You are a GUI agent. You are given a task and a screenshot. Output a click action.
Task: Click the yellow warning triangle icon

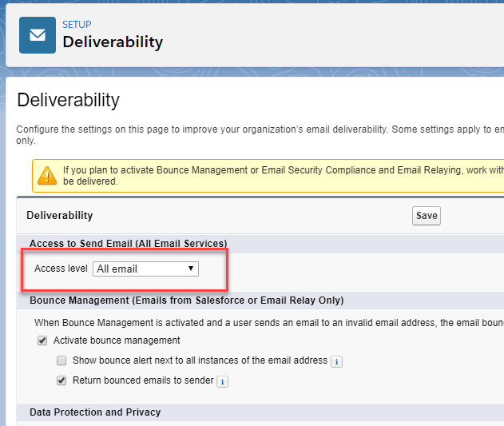pyautogui.click(x=47, y=176)
